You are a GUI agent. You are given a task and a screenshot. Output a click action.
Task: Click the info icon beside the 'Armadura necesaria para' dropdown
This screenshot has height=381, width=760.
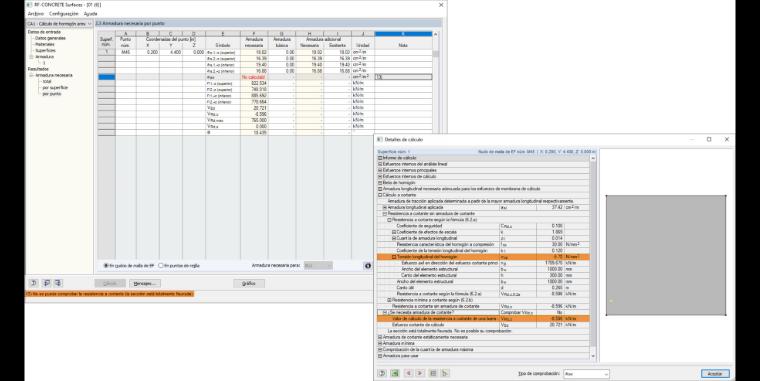pyautogui.click(x=367, y=266)
